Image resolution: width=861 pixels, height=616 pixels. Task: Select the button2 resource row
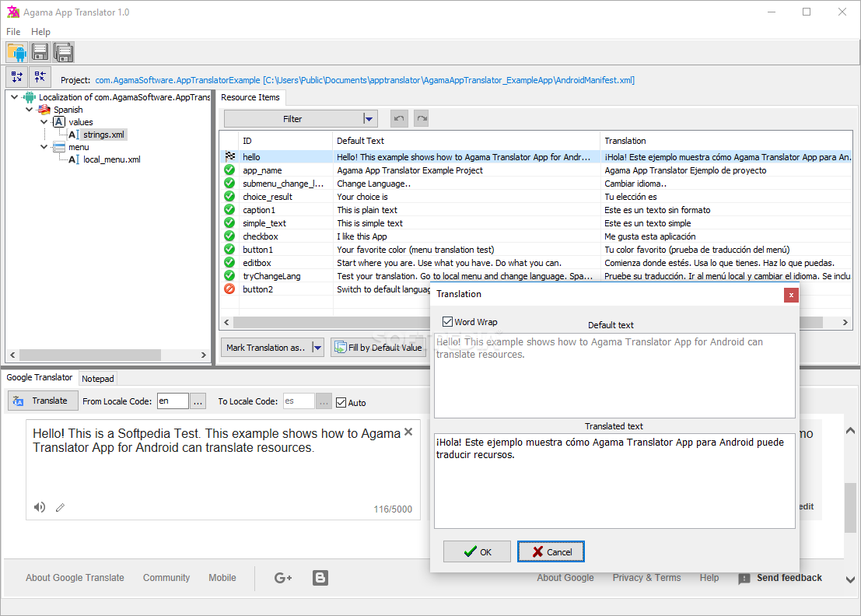click(x=326, y=289)
